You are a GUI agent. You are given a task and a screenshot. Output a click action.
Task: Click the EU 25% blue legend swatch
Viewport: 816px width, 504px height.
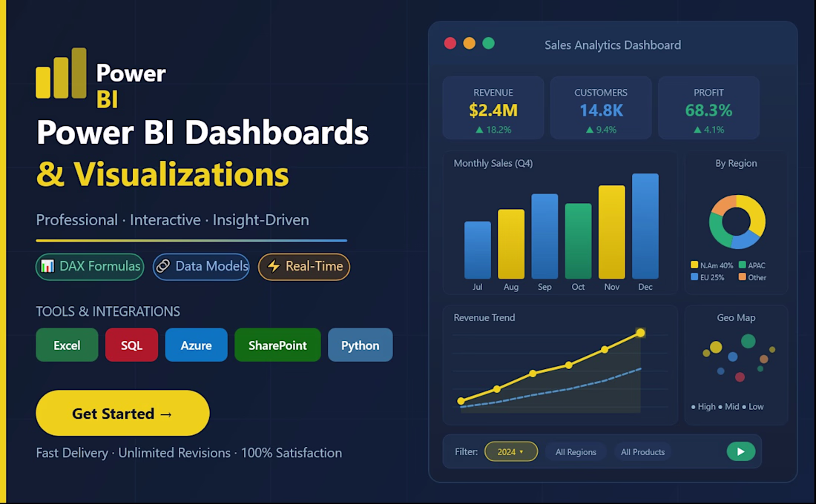694,276
